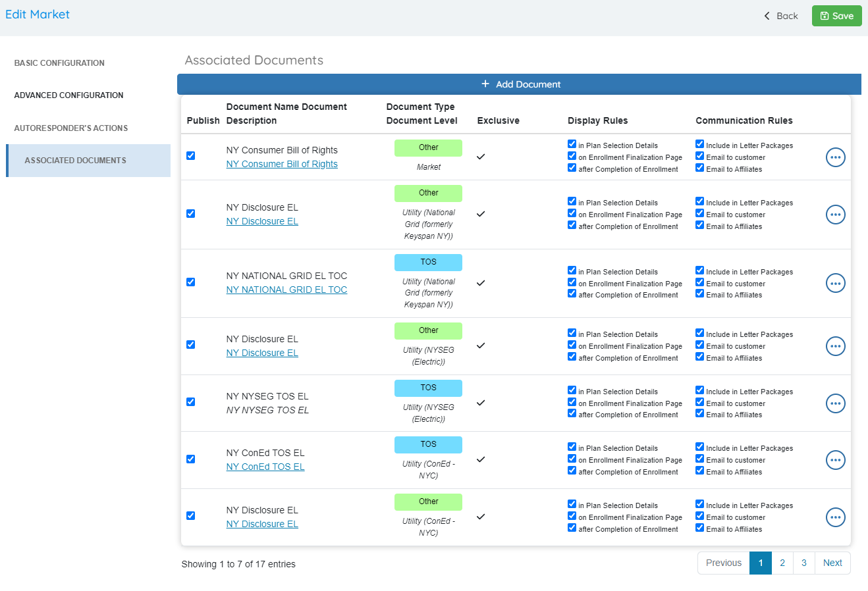This screenshot has width=868, height=591.
Task: Open NY ConEd TOS EL link
Action: tap(265, 467)
